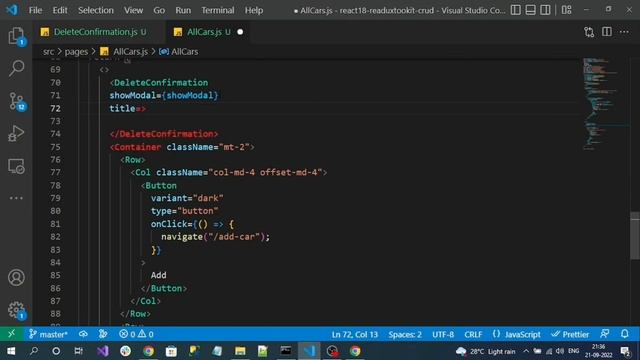The height and width of the screenshot is (360, 640).
Task: Click the Ln 72, Col 13 indicator
Action: (x=355, y=334)
